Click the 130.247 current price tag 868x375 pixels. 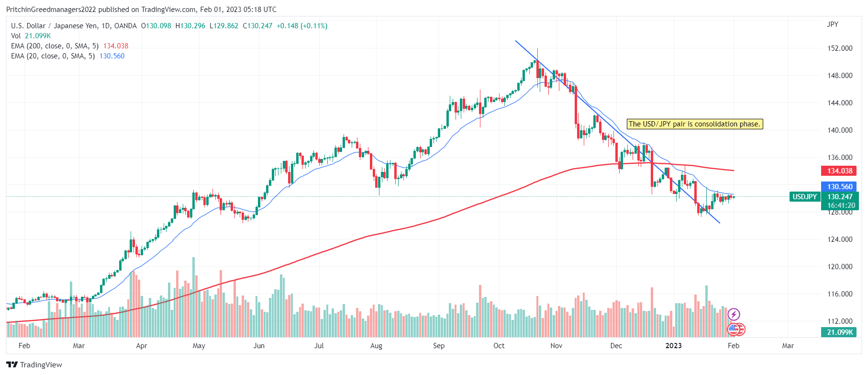coord(840,197)
